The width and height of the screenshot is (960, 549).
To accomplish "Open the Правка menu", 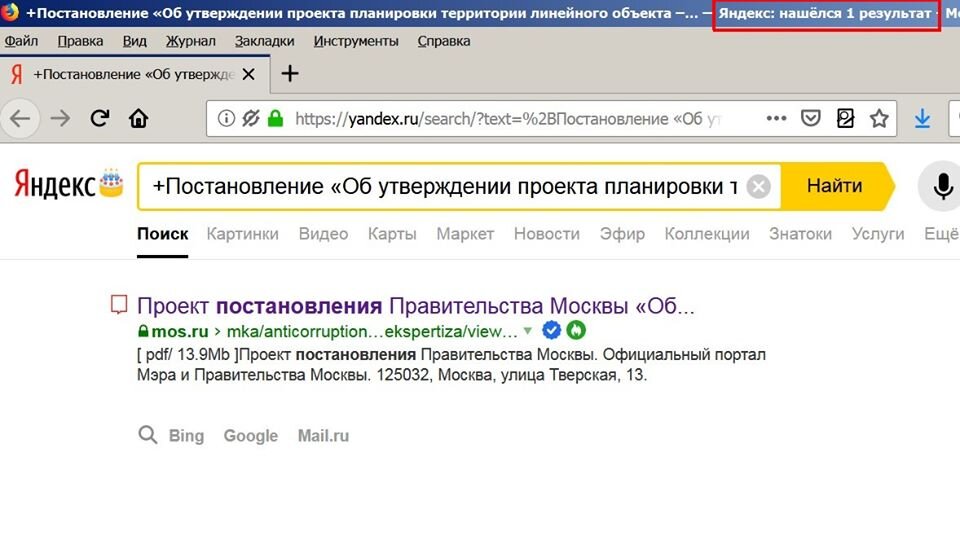I will click(80, 41).
